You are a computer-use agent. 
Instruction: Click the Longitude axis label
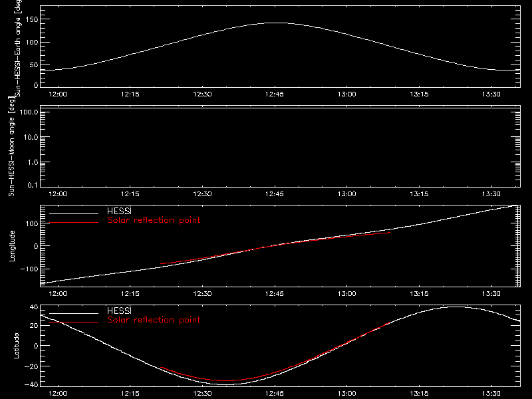(x=12, y=246)
